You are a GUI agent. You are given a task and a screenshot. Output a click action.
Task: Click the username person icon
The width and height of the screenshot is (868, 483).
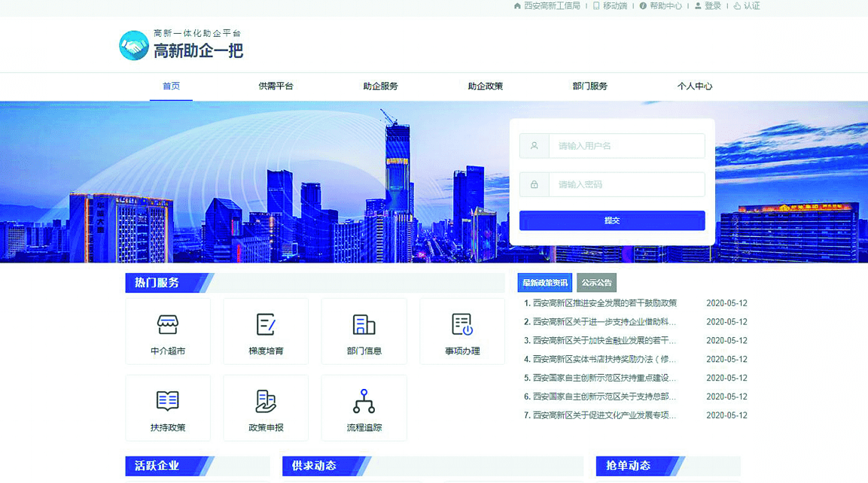(533, 145)
